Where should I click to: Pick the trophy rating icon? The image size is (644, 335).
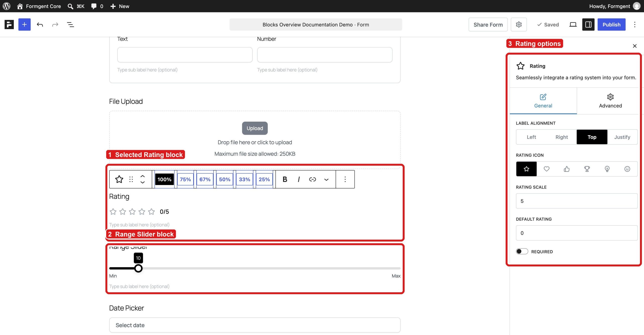coord(587,169)
